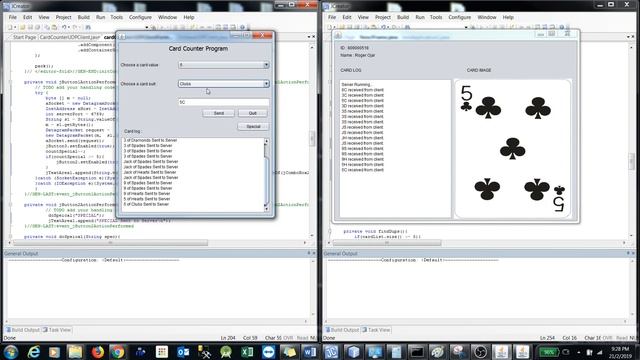
Task: Open Word from the taskbar
Action: point(310,351)
